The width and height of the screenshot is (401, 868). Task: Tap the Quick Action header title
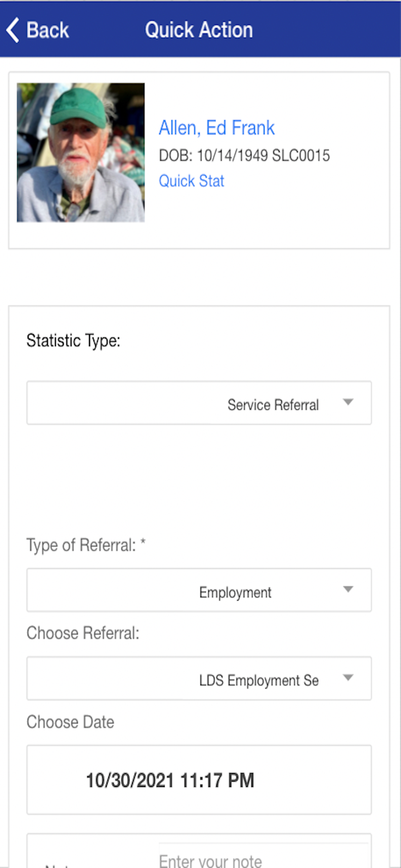click(199, 30)
